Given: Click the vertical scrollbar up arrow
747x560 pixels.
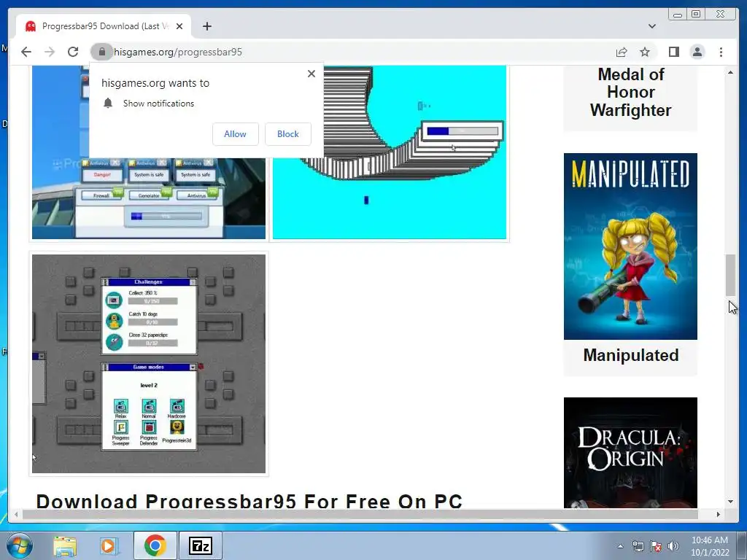Looking at the screenshot, I should coord(730,72).
